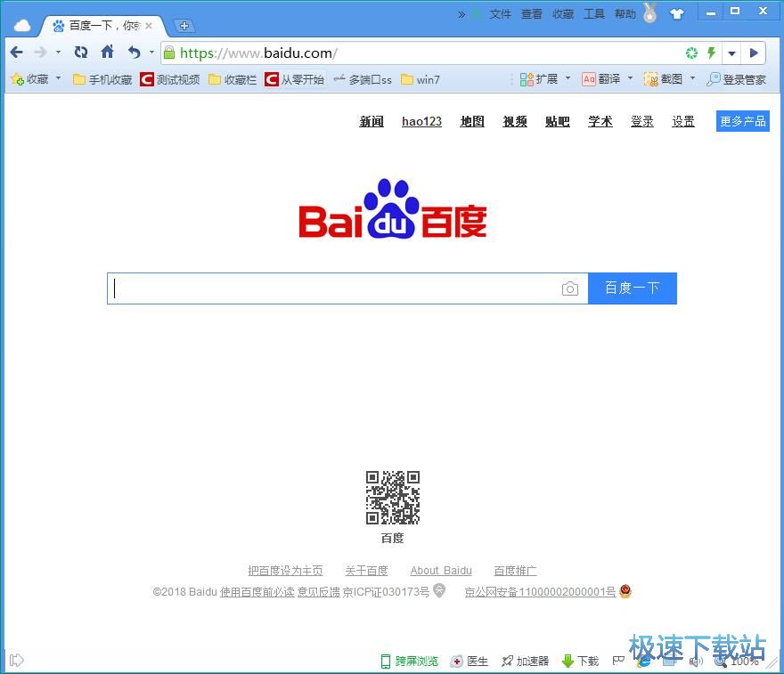Click the Baidu QR code image
The height and width of the screenshot is (674, 784).
pyautogui.click(x=393, y=497)
